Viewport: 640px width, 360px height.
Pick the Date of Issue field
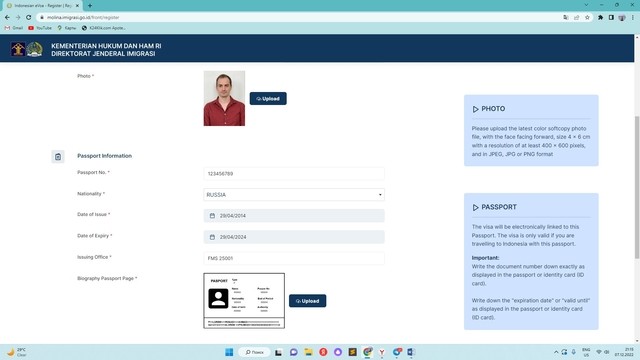pyautogui.click(x=294, y=216)
